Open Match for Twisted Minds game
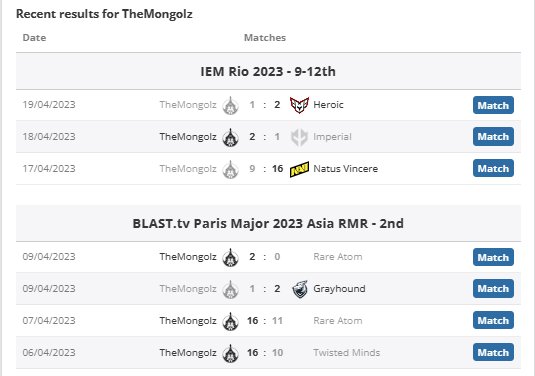Image resolution: width=535 pixels, height=376 pixels. point(493,352)
